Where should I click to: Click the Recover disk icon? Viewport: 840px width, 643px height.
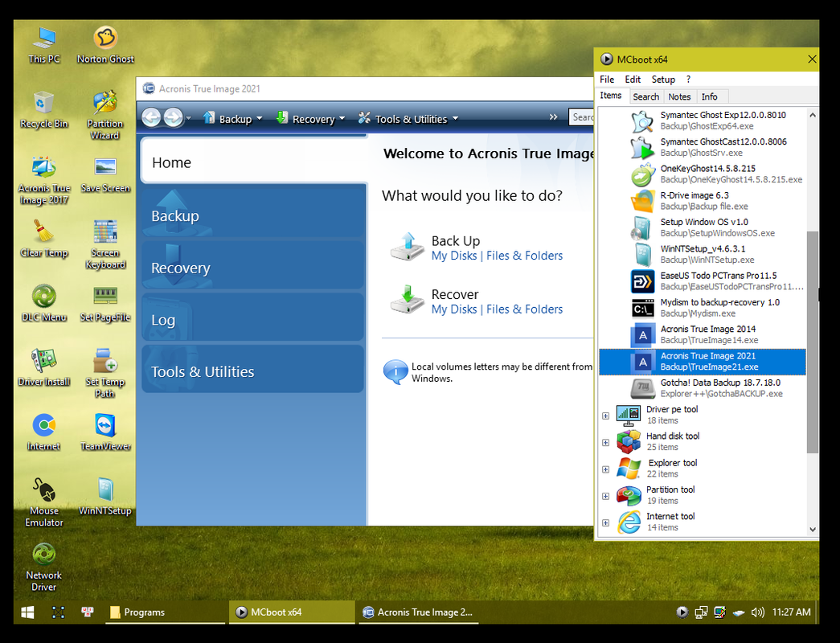[x=408, y=300]
